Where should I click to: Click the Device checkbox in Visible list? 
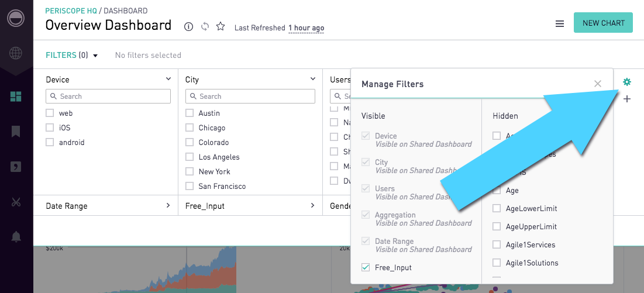(x=366, y=136)
